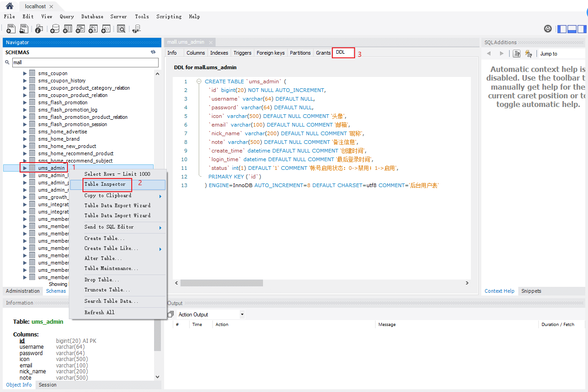
Task: Select the sms_flash_promotion_log table
Action: click(67, 110)
